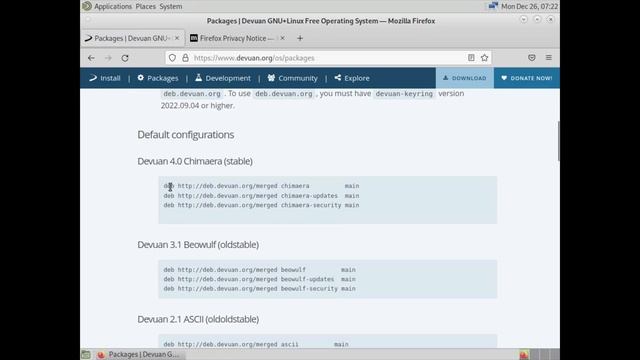Close the Firefox Privacy Notice tab
This screenshot has height=360, width=640.
tap(282, 38)
